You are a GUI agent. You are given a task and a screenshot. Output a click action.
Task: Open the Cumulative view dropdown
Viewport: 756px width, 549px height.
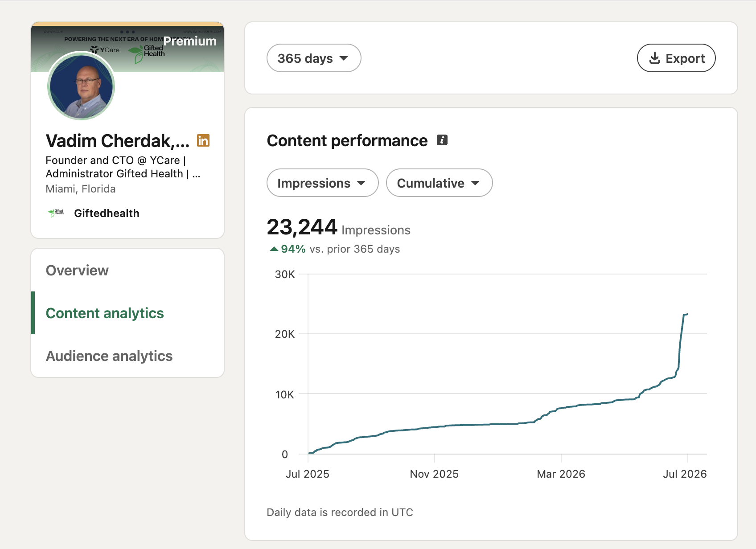point(439,183)
